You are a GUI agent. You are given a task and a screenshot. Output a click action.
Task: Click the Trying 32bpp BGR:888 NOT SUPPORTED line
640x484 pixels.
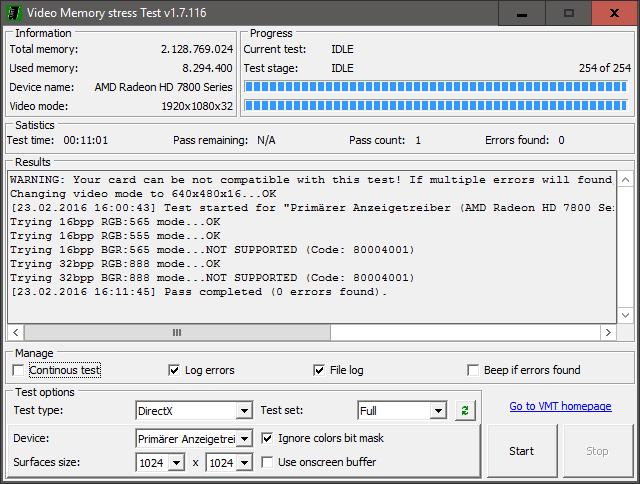(212, 278)
